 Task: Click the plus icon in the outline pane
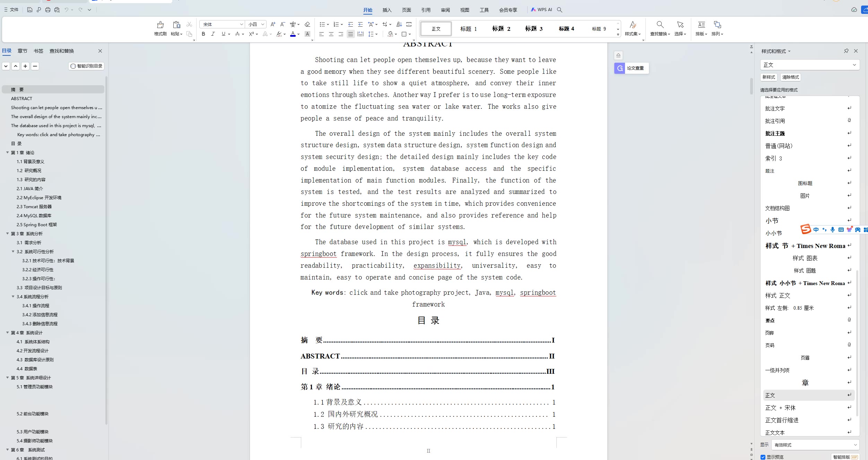coord(25,66)
